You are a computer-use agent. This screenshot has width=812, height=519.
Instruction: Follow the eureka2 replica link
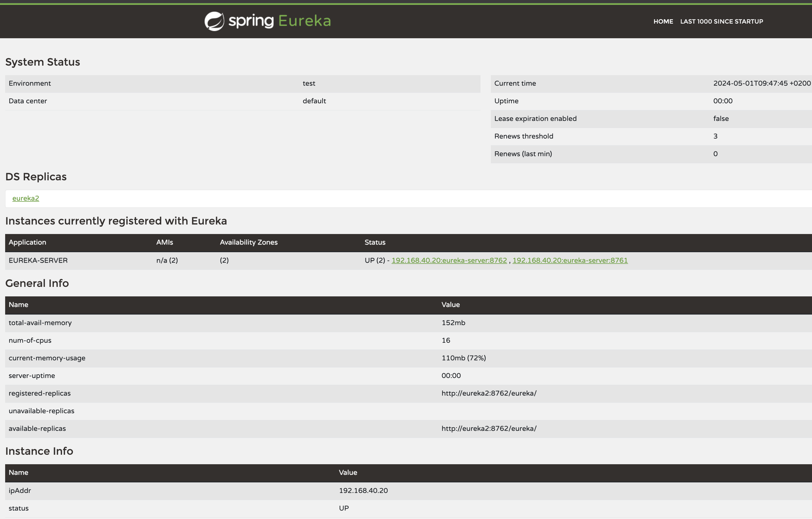[26, 198]
